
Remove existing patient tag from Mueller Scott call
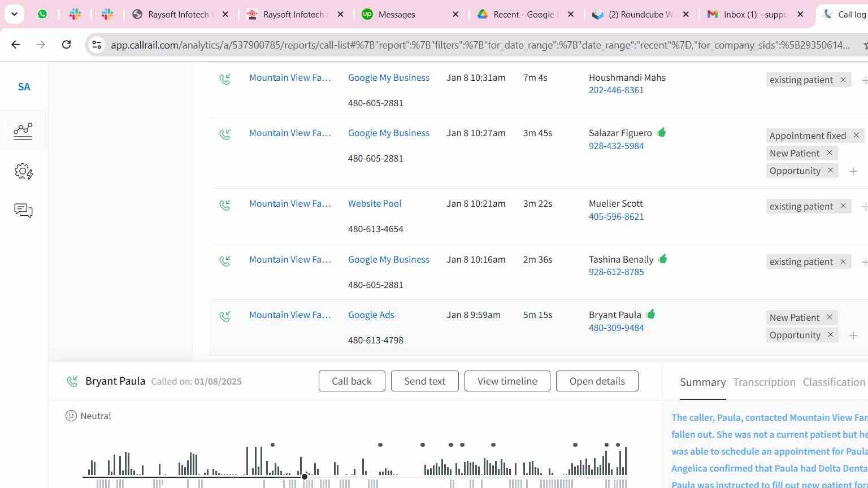pyautogui.click(x=843, y=206)
